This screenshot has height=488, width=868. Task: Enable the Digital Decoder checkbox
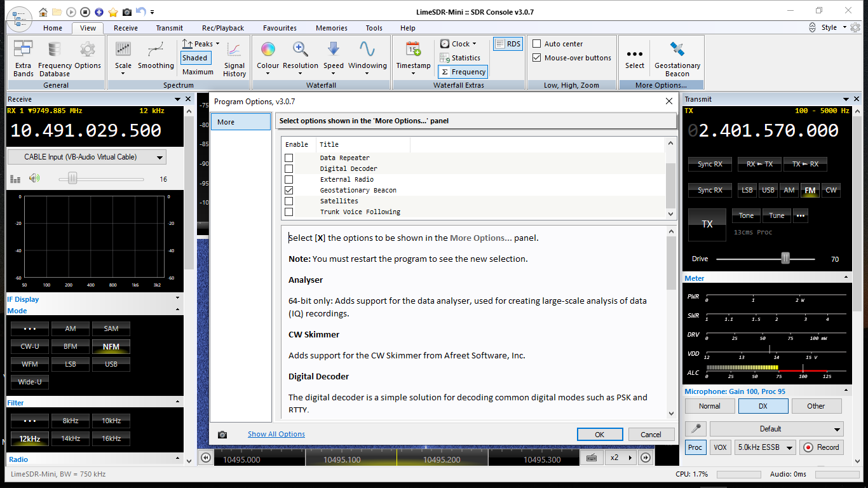click(x=289, y=168)
